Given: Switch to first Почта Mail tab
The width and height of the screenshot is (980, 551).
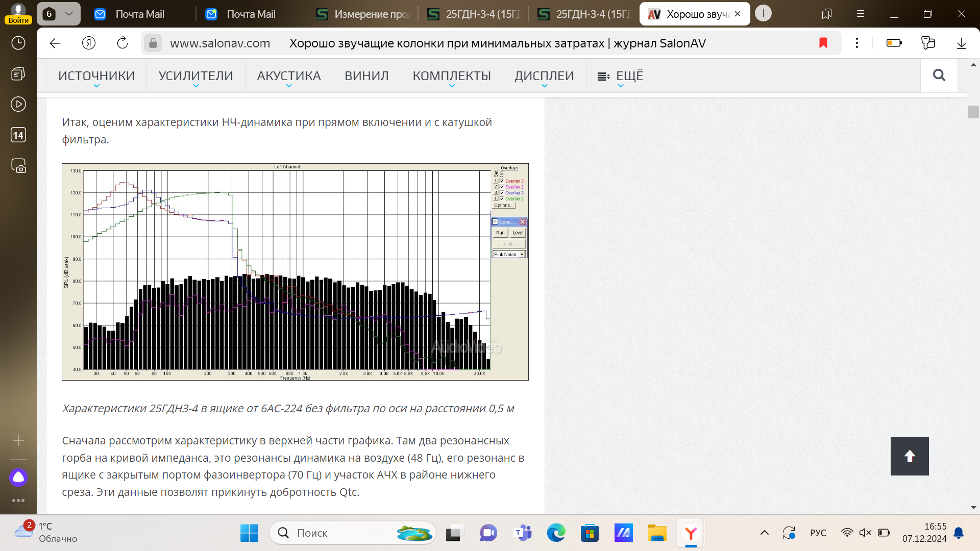Looking at the screenshot, I should pos(139,14).
